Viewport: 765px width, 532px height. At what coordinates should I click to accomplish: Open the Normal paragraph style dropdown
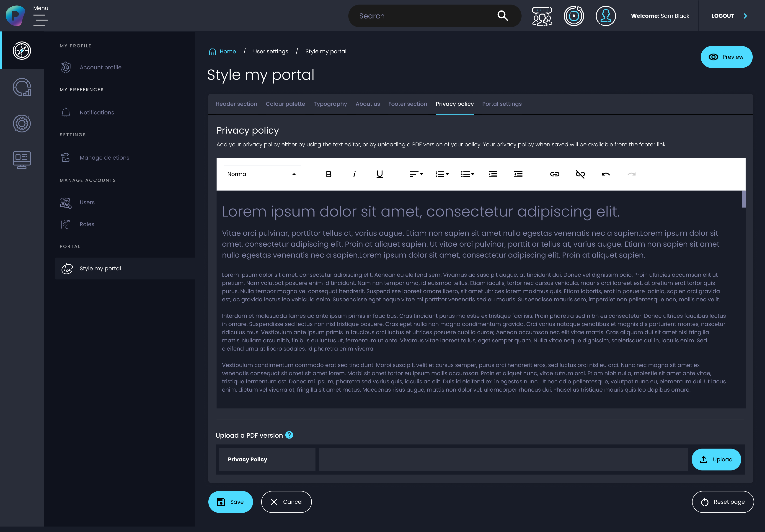262,174
